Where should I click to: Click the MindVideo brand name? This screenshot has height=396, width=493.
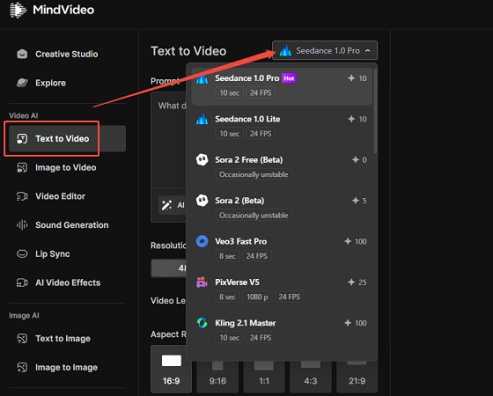(63, 10)
